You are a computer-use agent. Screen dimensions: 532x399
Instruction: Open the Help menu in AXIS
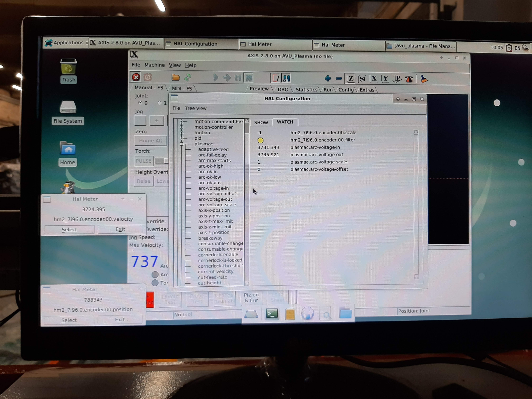[191, 65]
